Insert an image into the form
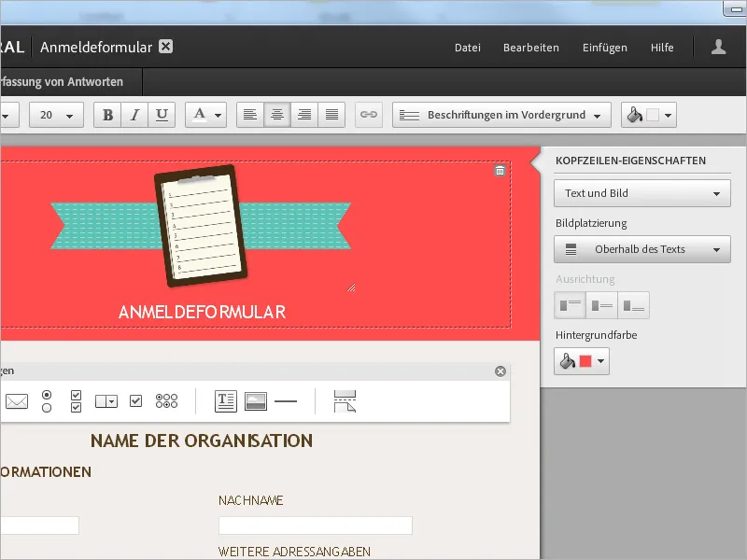The height and width of the screenshot is (560, 747). [257, 401]
